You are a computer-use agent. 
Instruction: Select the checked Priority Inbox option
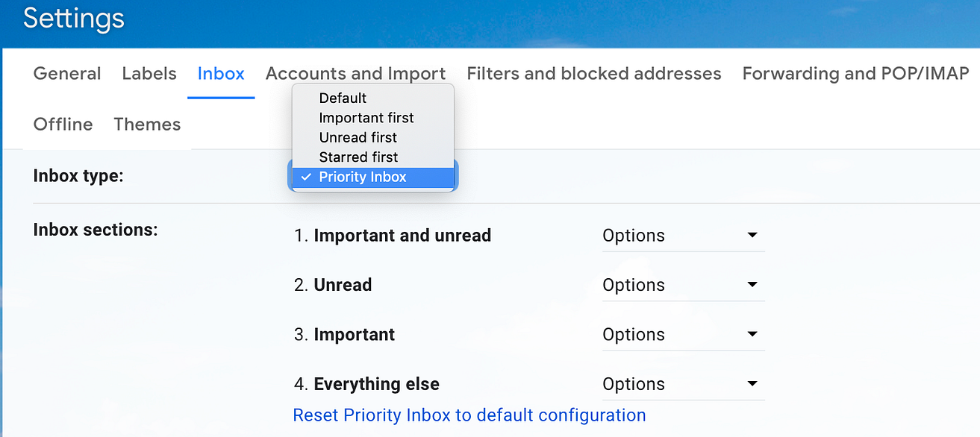pyautogui.click(x=363, y=177)
